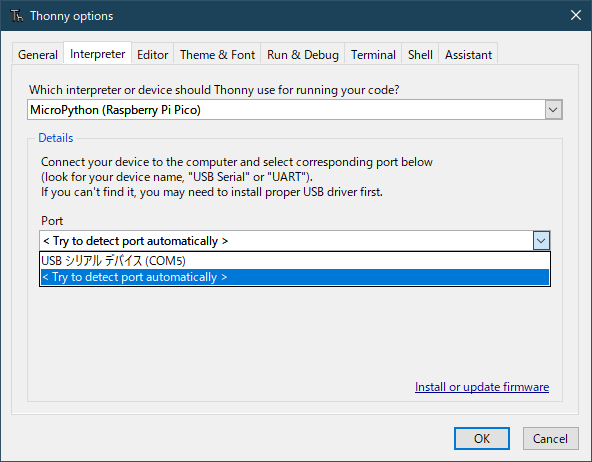This screenshot has height=462, width=592.
Task: Open the General tab
Action: point(38,55)
